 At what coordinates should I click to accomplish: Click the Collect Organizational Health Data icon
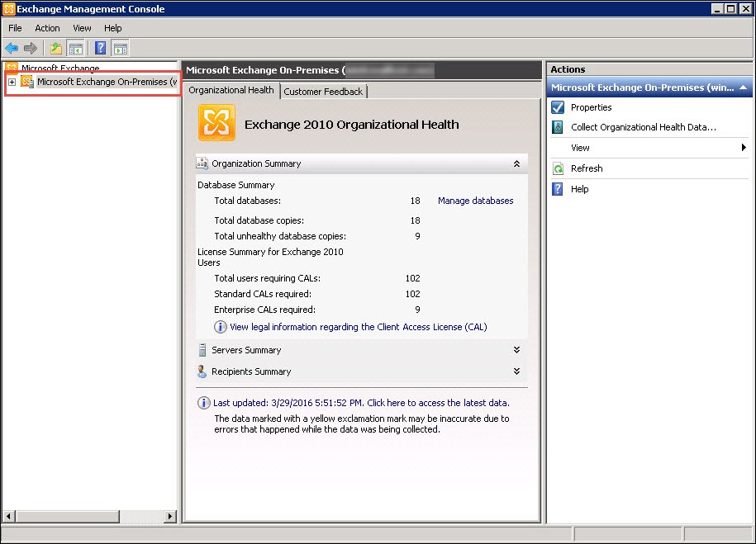point(558,127)
